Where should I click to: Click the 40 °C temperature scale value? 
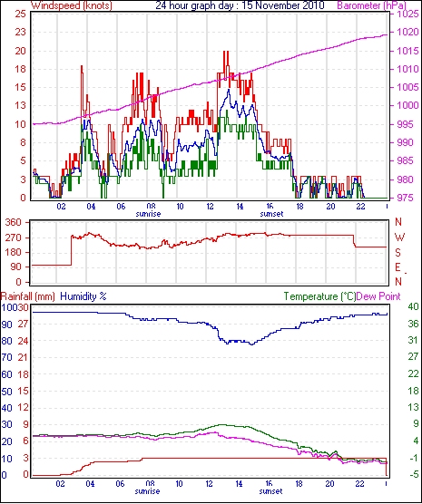pyautogui.click(x=413, y=306)
